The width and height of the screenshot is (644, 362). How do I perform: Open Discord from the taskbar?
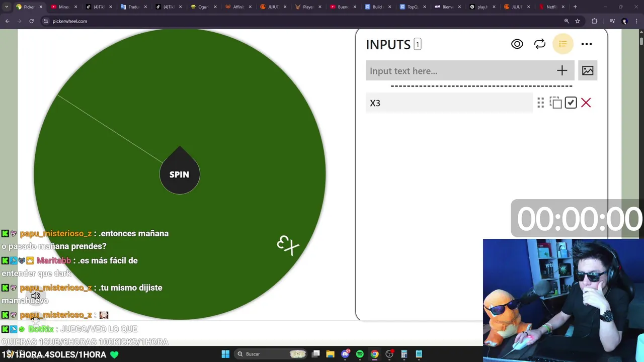[345, 354]
